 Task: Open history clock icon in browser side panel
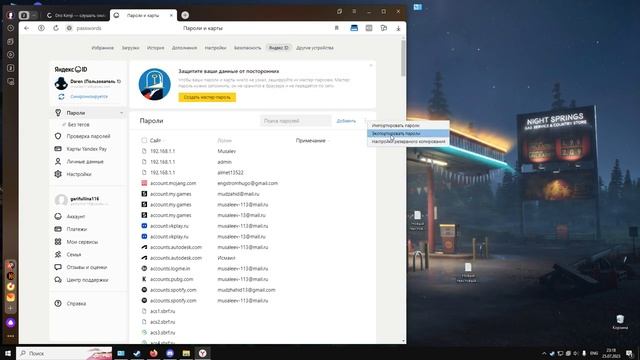coord(11,28)
